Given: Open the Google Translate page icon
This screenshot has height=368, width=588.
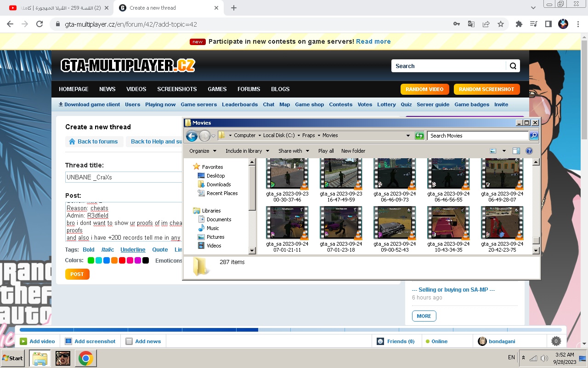Looking at the screenshot, I should tap(471, 24).
